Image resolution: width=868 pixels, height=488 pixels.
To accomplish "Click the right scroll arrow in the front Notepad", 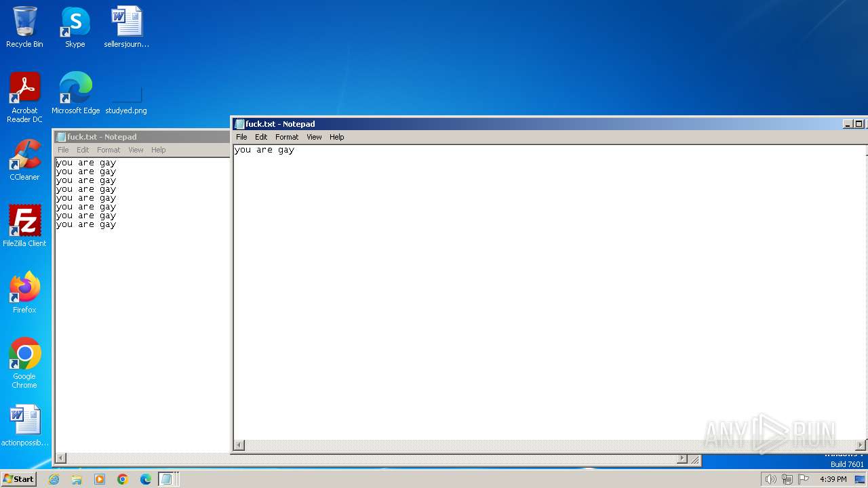I will click(x=861, y=445).
